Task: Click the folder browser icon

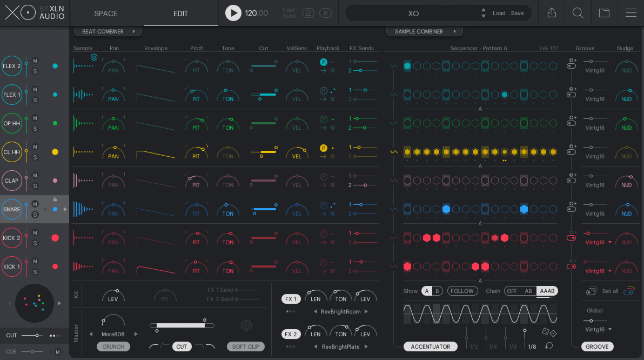Action: pyautogui.click(x=604, y=13)
